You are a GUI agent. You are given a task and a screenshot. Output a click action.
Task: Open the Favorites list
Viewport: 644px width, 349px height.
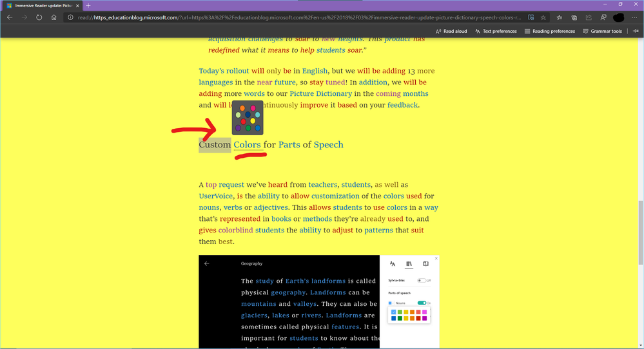560,17
